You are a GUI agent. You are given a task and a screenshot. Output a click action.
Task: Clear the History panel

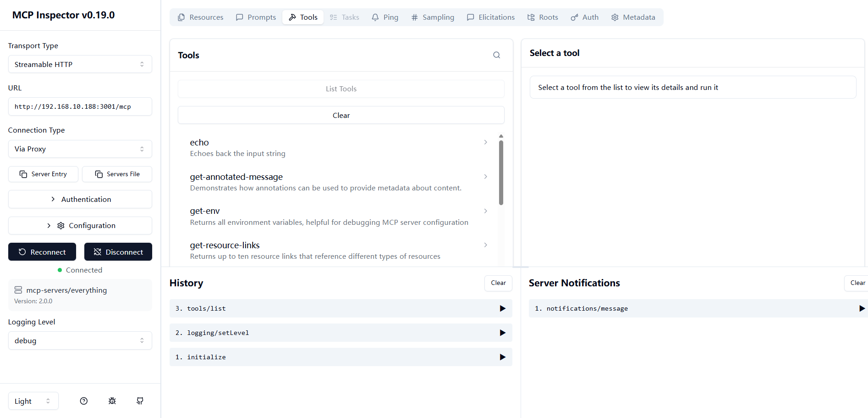point(498,283)
